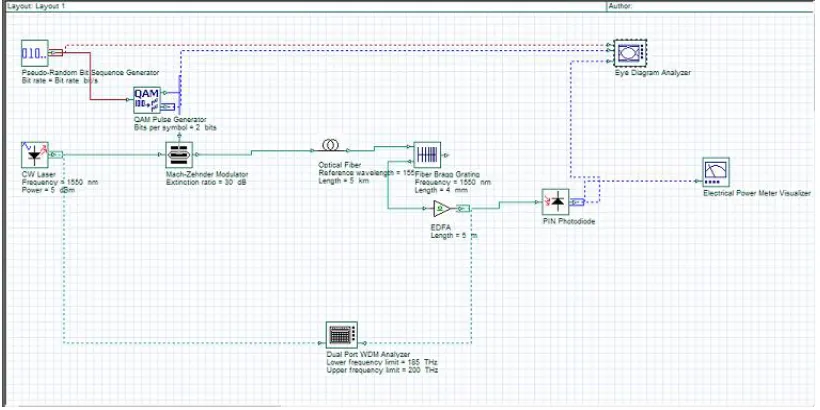Select the Dual Port WDM Analyzer icon
Viewport: 820px width, 410px height.
coord(341,335)
